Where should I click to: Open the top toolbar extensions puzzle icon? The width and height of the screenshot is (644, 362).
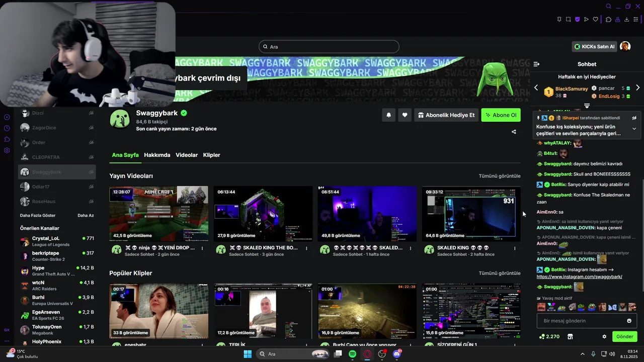pyautogui.click(x=608, y=20)
